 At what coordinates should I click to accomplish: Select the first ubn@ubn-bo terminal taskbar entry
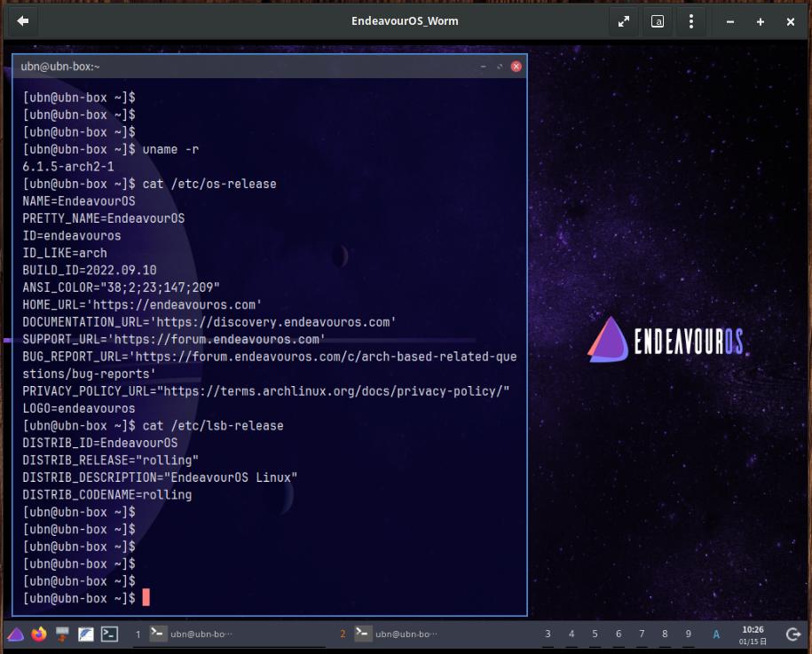(x=193, y=634)
